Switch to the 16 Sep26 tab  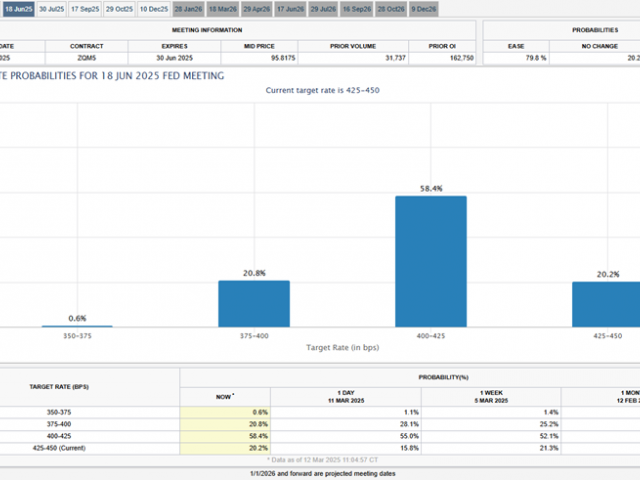(x=358, y=9)
